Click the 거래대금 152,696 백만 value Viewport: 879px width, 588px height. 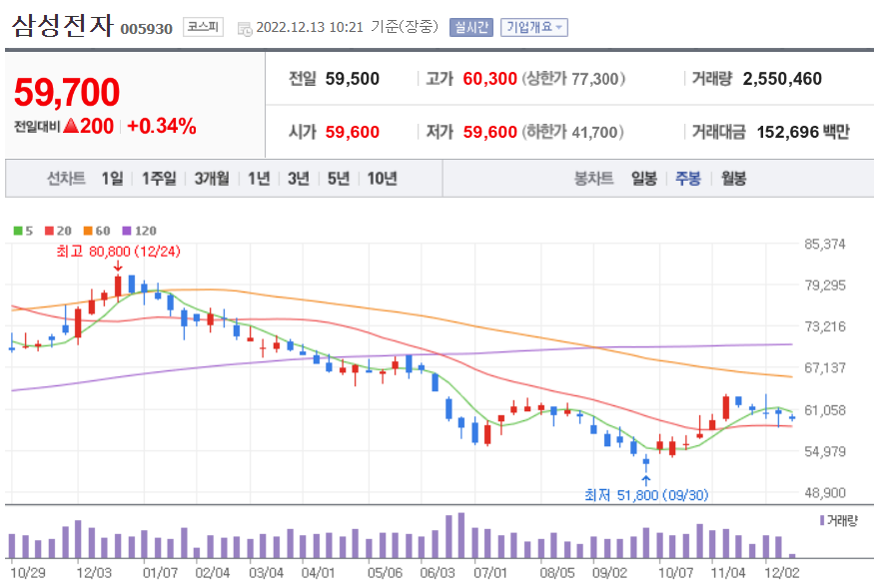803,132
